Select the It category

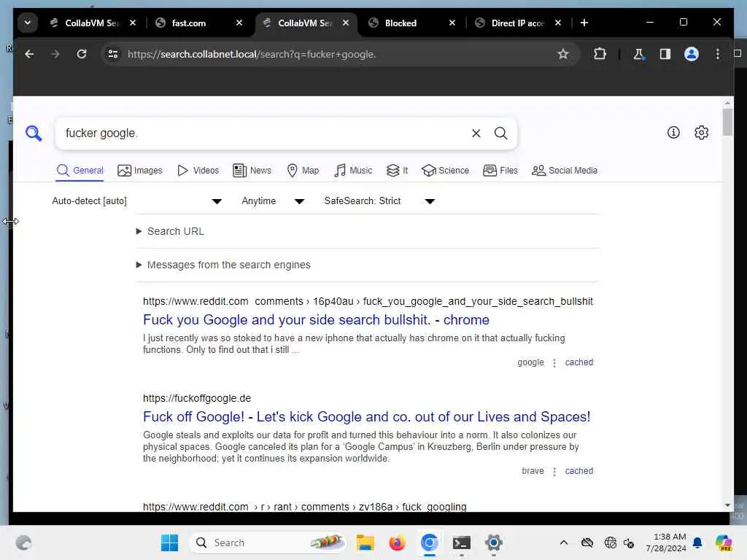(397, 171)
